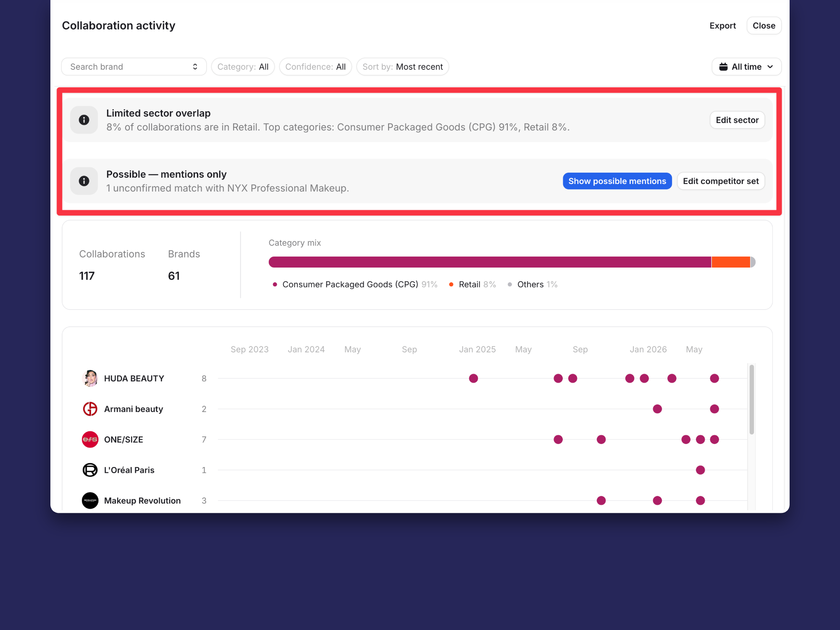Click the Sep 2023 timeline axis label
840x630 pixels.
pyautogui.click(x=249, y=349)
